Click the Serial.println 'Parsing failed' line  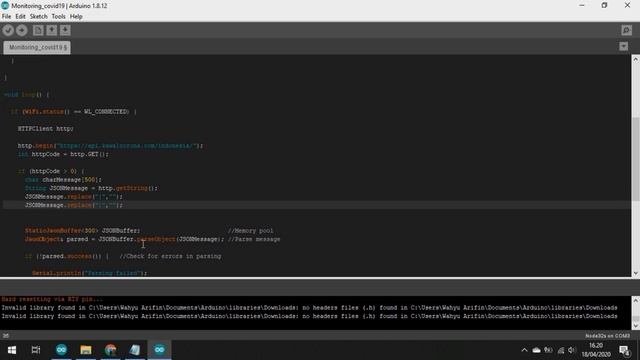[89, 273]
